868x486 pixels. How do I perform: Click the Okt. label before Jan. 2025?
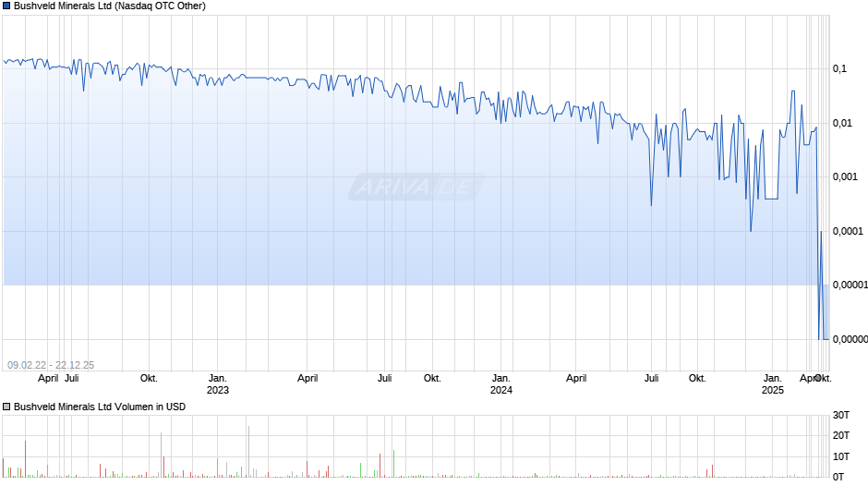coord(697,379)
